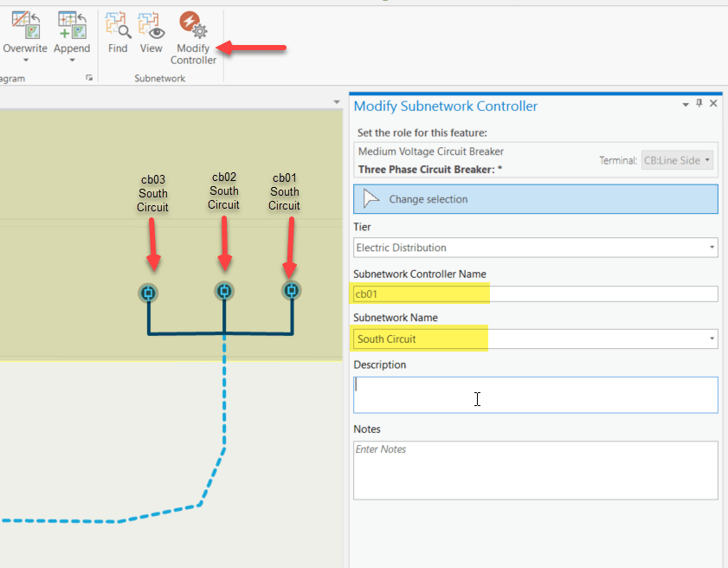The height and width of the screenshot is (568, 728).
Task: Open the Diagram group dialog launcher
Action: tap(90, 78)
